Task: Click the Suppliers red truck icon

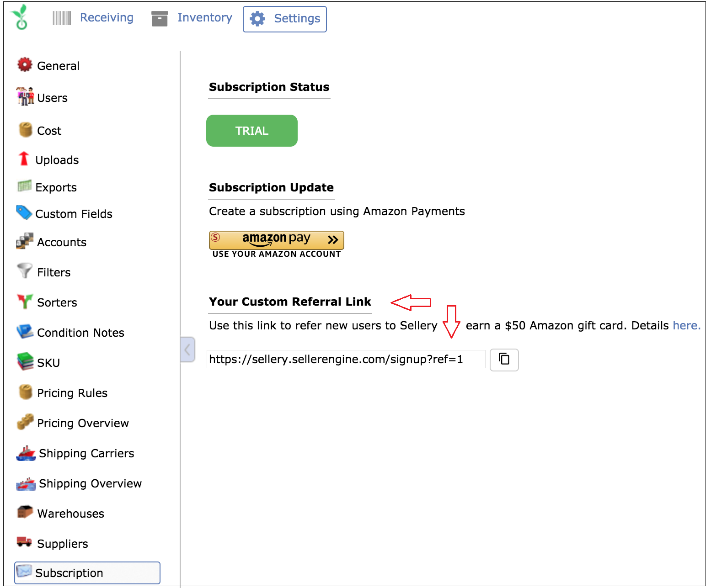Action: (x=24, y=542)
